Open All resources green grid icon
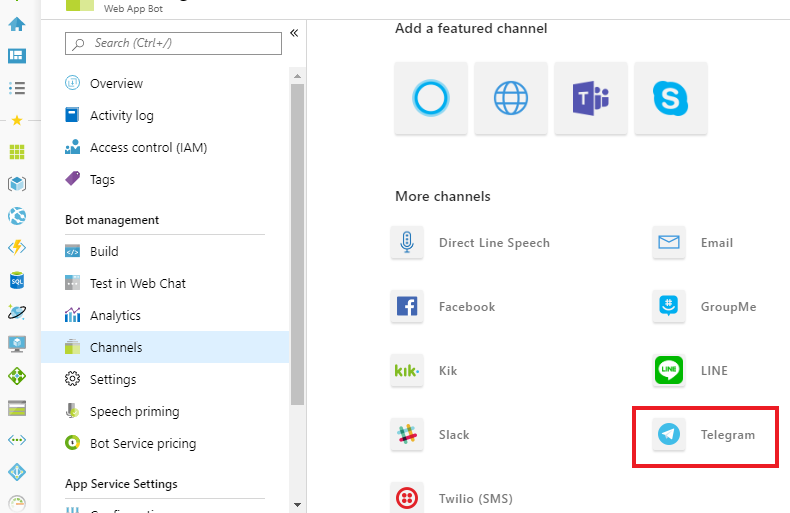Image resolution: width=790 pixels, height=513 pixels. tap(17, 152)
